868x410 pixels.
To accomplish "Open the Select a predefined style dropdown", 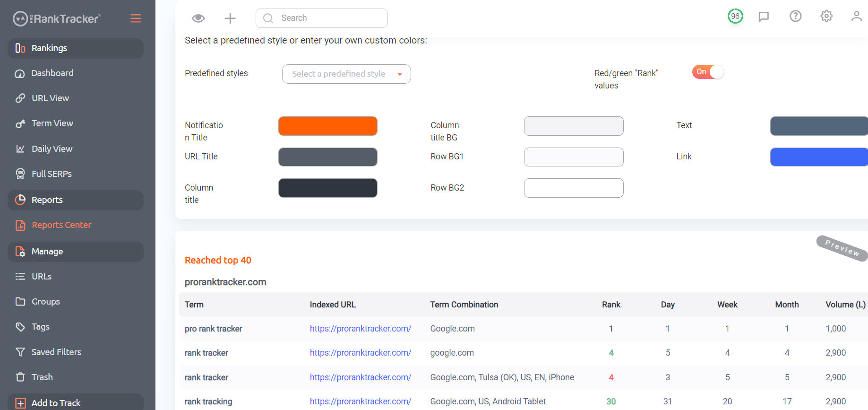I will click(346, 74).
